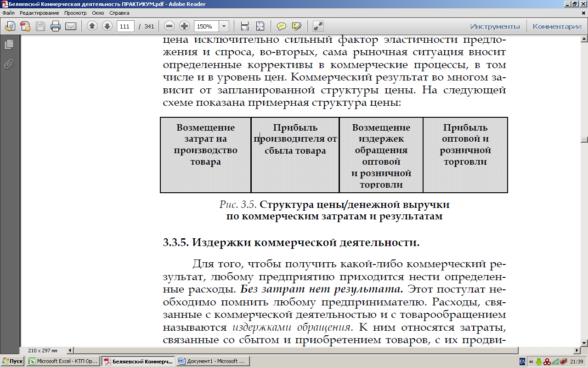Click vertical scrollbar down arrow
588x368 pixels.
coord(584,343)
